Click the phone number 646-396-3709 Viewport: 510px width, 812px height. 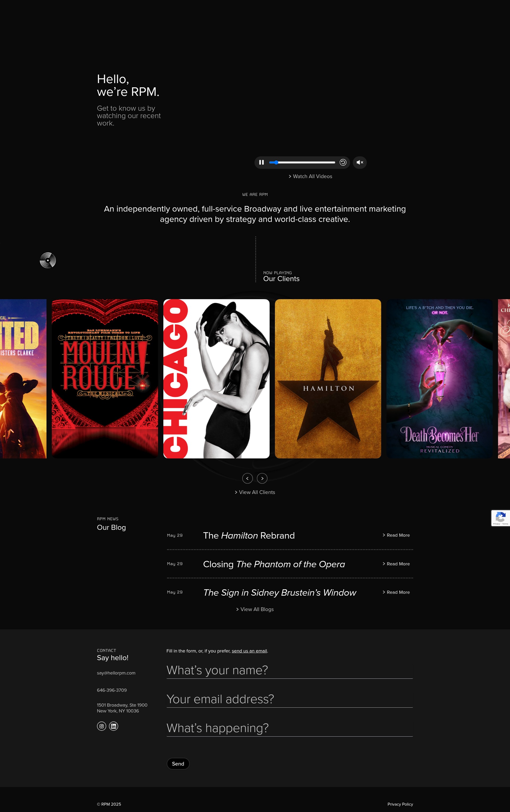click(112, 690)
